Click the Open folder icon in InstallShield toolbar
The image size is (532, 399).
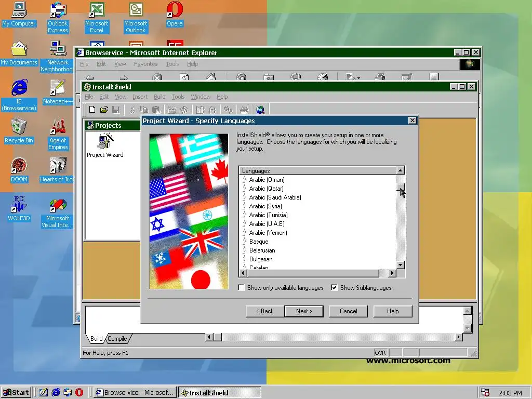pyautogui.click(x=104, y=110)
